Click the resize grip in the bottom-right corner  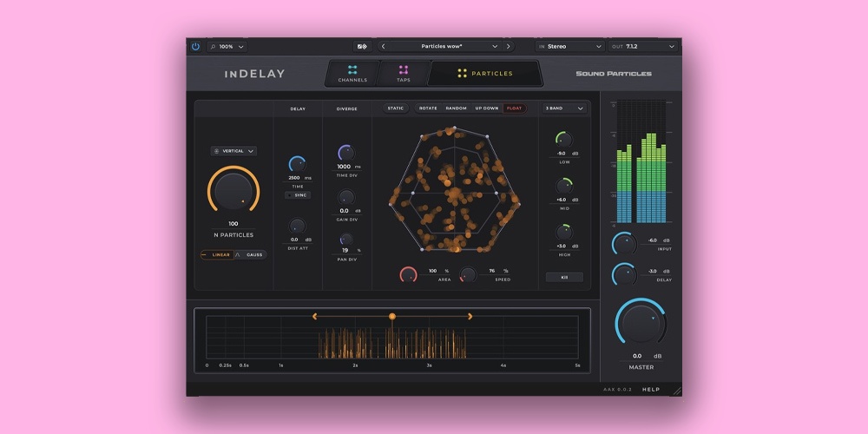[x=676, y=391]
